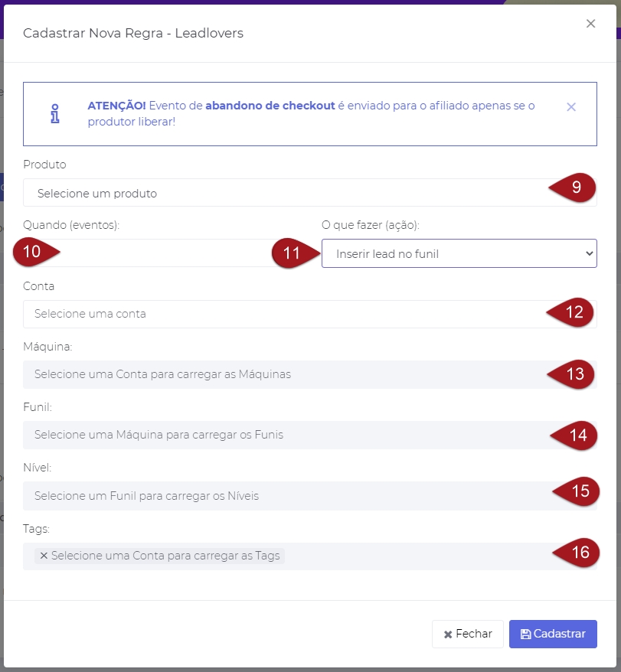Viewport: 621px width, 672px height.
Task: Submit the rule with Cadastrar button
Action: (x=552, y=634)
